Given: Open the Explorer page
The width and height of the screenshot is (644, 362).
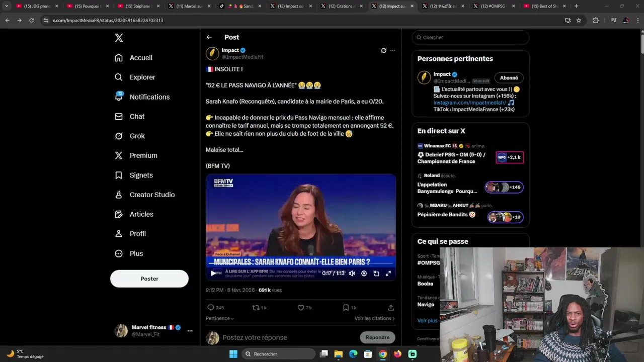Looking at the screenshot, I should click(x=135, y=77).
